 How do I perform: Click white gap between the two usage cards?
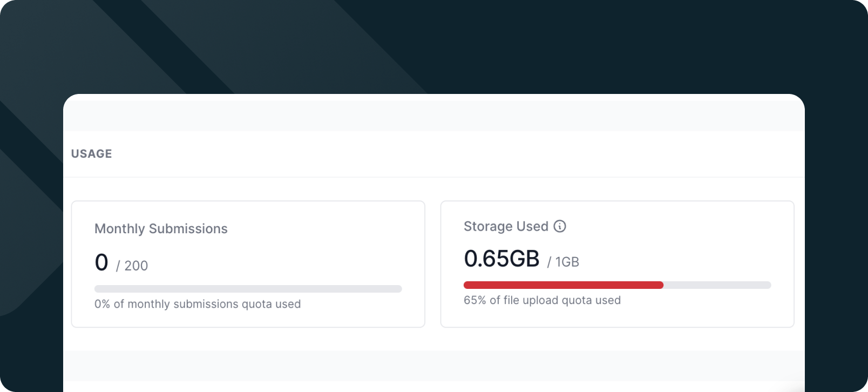click(x=433, y=265)
